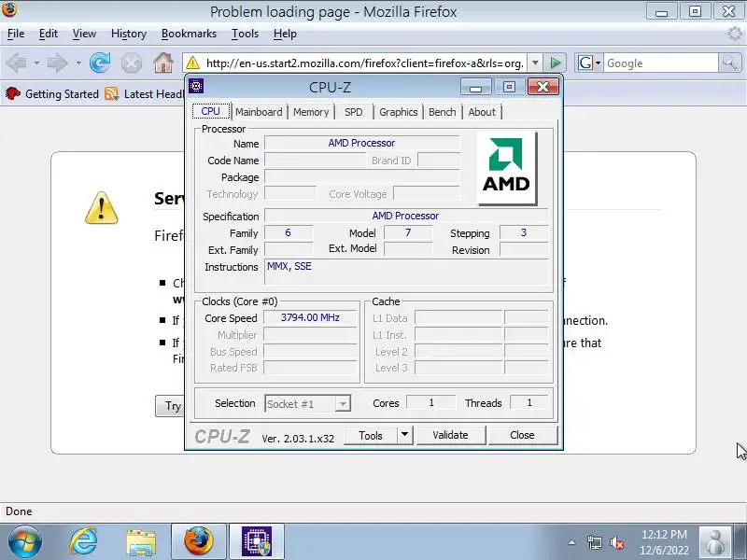The image size is (747, 560).
Task: Click the Firefox throbber activity icon
Action: click(735, 34)
